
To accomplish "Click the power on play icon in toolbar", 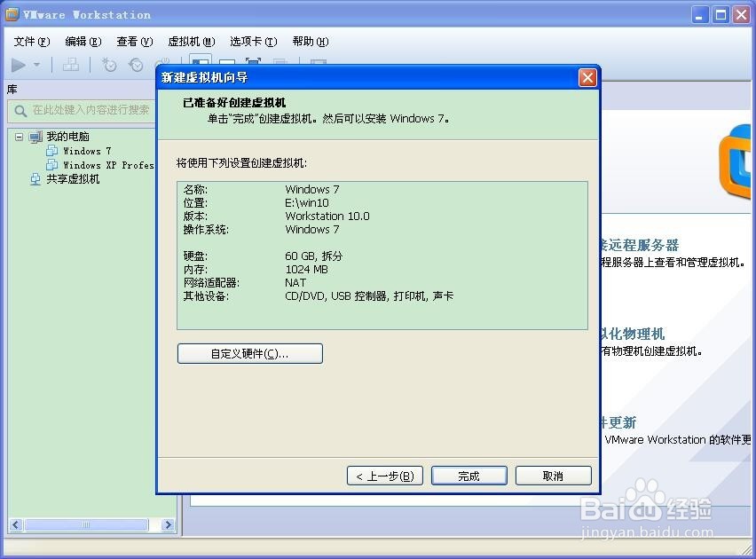I will tap(19, 65).
